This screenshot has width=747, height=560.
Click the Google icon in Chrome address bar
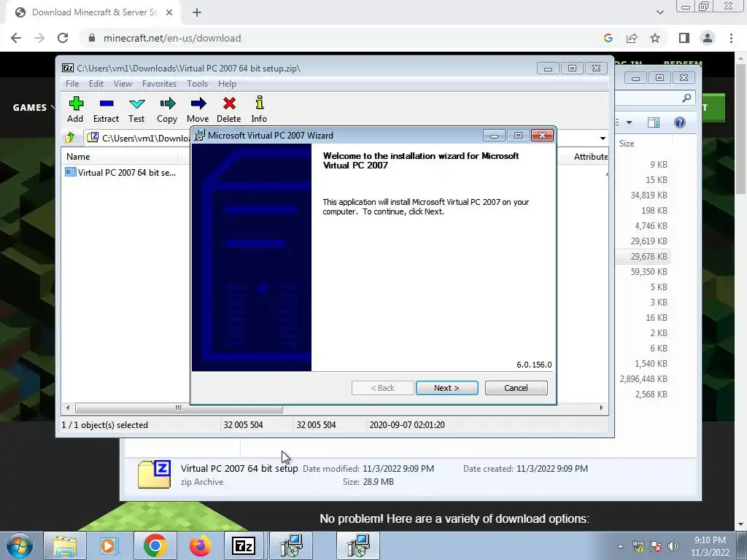[x=608, y=38]
